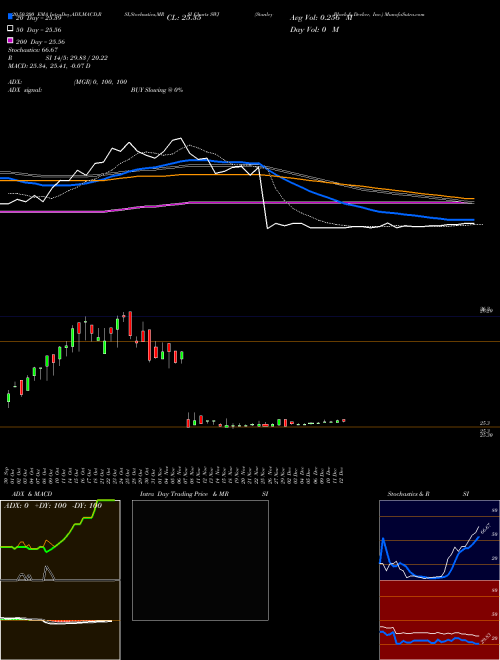Click the 'MACD: 25.34, 25.41, -0.07 D' line

[49, 66]
